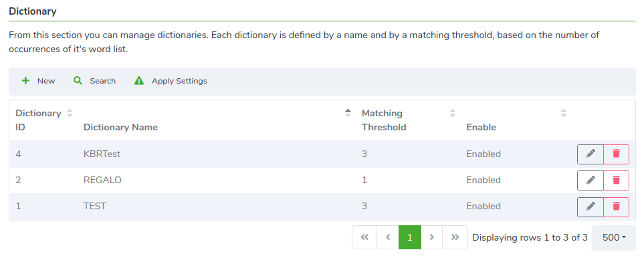Open editor for the TEST dictionary
Image resolution: width=644 pixels, height=256 pixels.
(591, 207)
